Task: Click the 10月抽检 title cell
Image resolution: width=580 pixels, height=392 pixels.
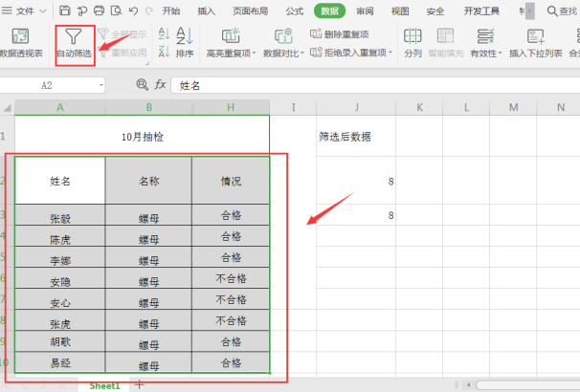Action: (142, 137)
